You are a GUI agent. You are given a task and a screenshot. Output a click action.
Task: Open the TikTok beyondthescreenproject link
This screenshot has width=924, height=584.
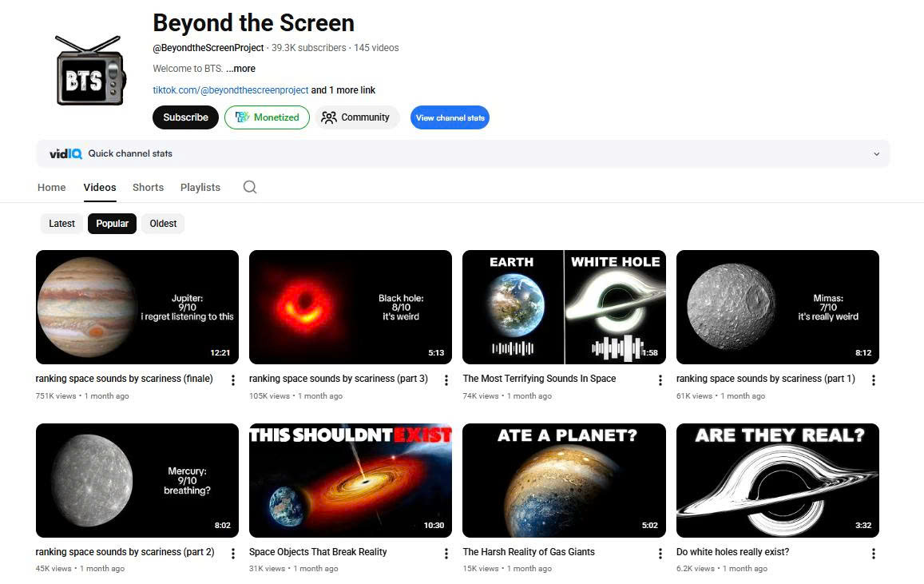[230, 90]
